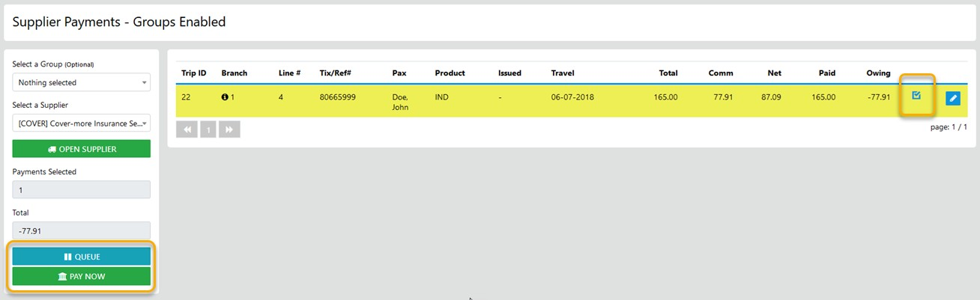Viewport: 980px width, 300px height.
Task: Open the Select a Group dropdown
Action: coord(82,82)
